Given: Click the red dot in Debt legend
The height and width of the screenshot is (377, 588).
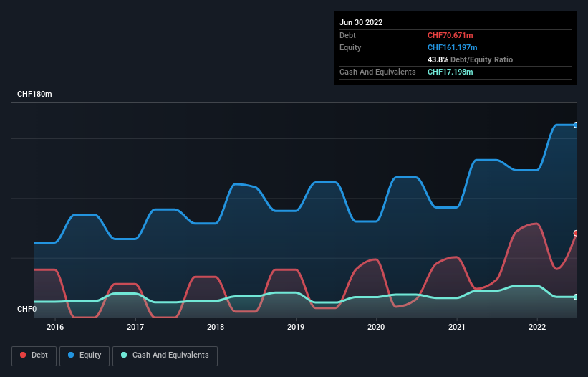Looking at the screenshot, I should tap(23, 355).
